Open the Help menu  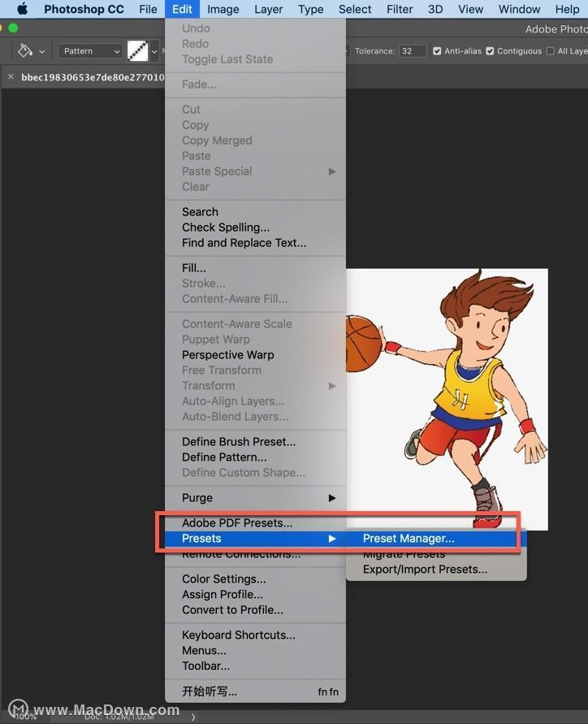[567, 9]
